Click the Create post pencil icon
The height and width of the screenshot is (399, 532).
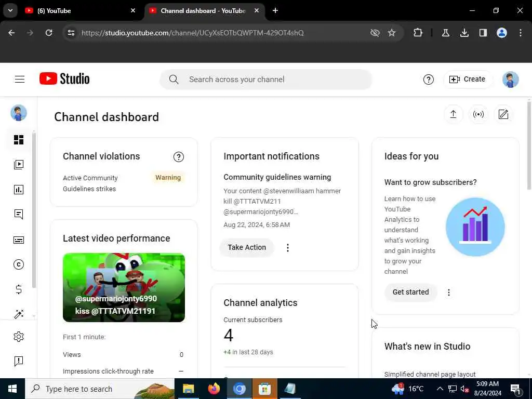[x=503, y=114]
